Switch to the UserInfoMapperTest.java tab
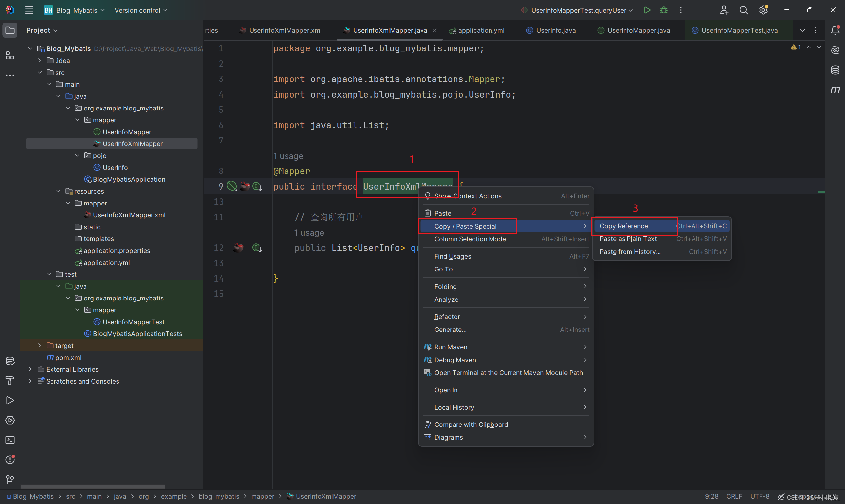The width and height of the screenshot is (845, 504). point(735,30)
